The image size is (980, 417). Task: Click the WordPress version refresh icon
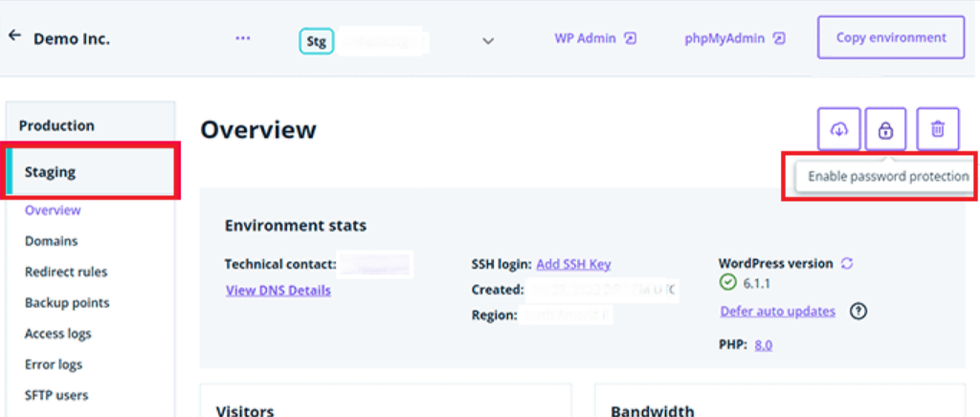847,263
